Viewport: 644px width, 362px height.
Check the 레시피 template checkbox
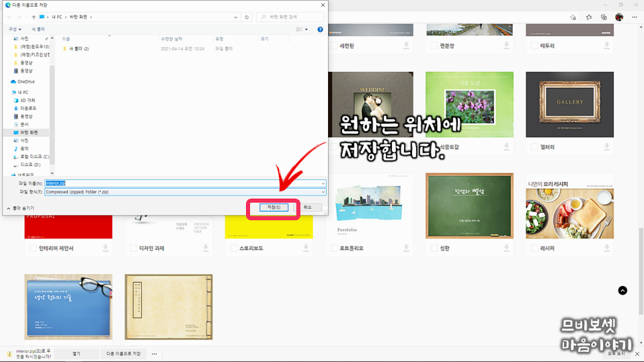click(x=535, y=248)
